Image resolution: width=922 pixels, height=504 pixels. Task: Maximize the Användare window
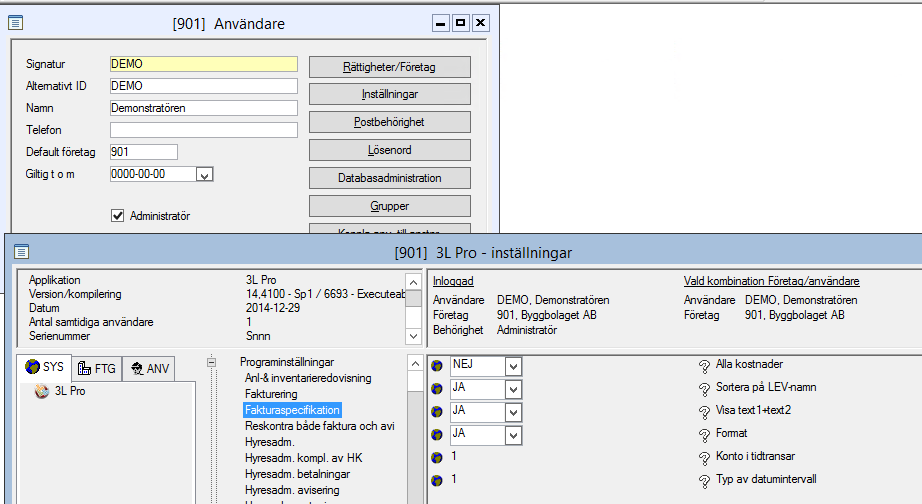pos(460,23)
